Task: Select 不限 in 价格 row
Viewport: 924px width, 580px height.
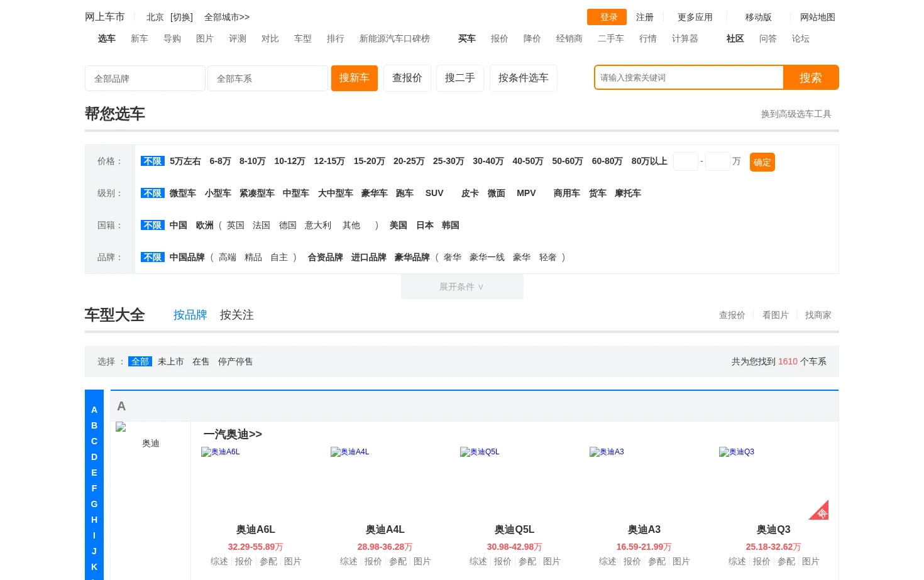Action: pos(153,161)
